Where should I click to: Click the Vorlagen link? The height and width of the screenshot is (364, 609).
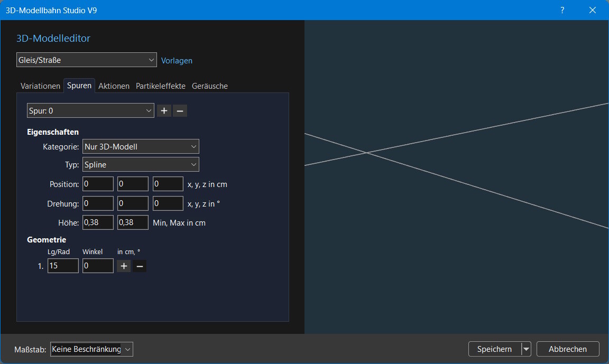pyautogui.click(x=177, y=61)
